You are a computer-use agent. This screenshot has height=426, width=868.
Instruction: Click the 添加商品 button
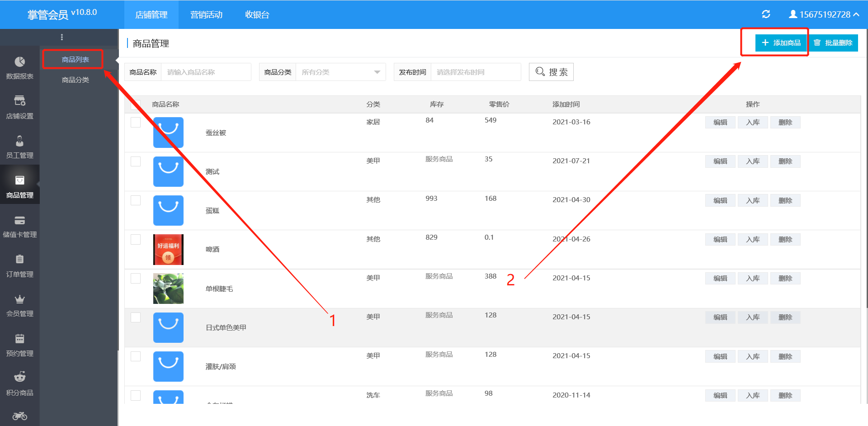(x=781, y=43)
